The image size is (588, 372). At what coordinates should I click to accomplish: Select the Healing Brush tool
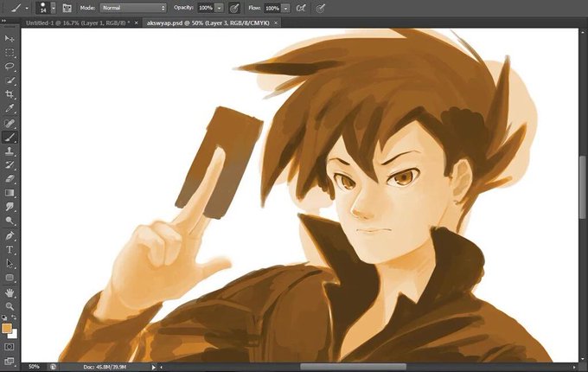pos(10,124)
